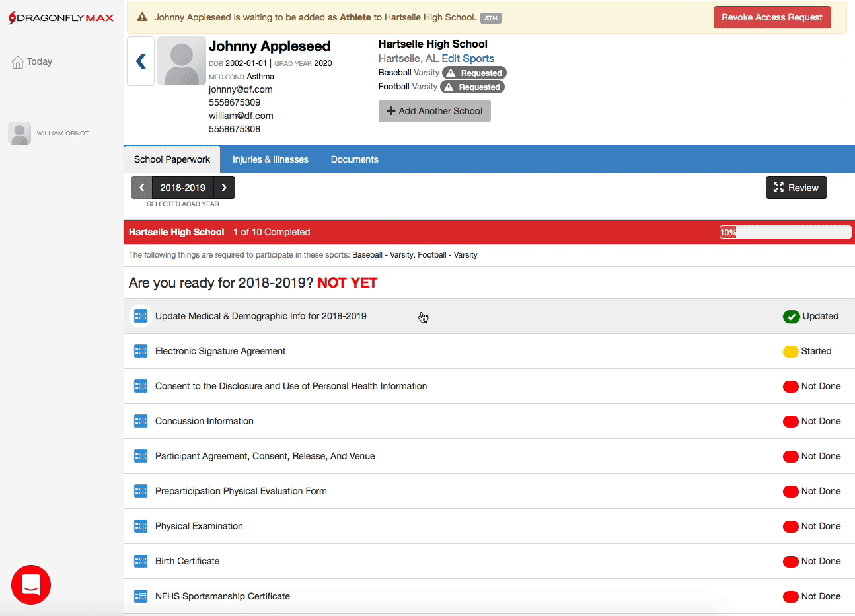The height and width of the screenshot is (616, 855).
Task: Click the Today home icon
Action: (18, 62)
